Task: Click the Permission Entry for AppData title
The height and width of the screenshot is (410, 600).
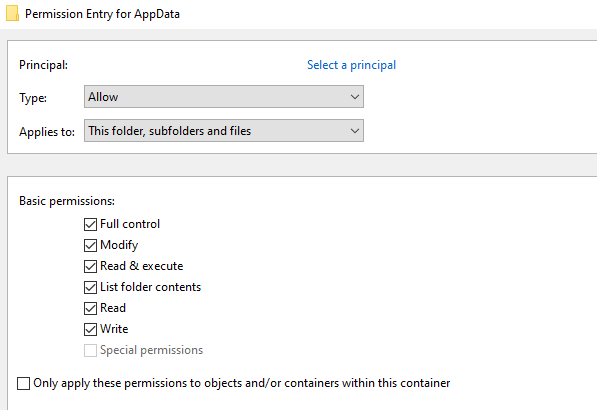Action: (x=102, y=15)
